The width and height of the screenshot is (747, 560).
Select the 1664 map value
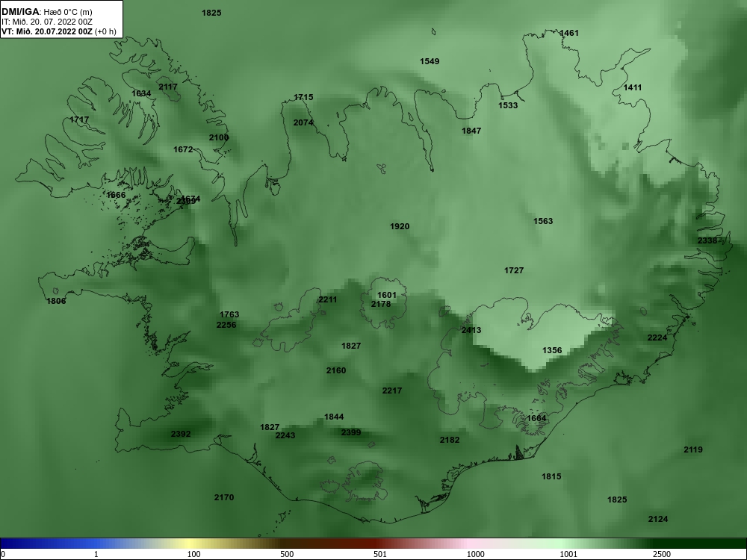click(536, 418)
